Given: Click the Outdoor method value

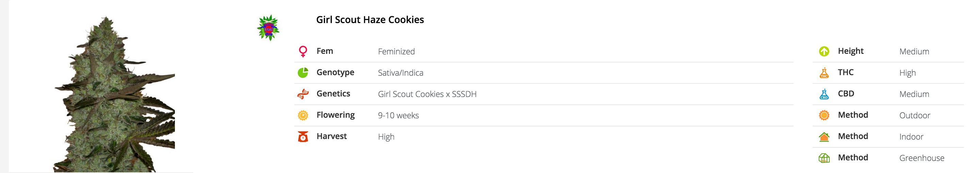Looking at the screenshot, I should pos(915,115).
